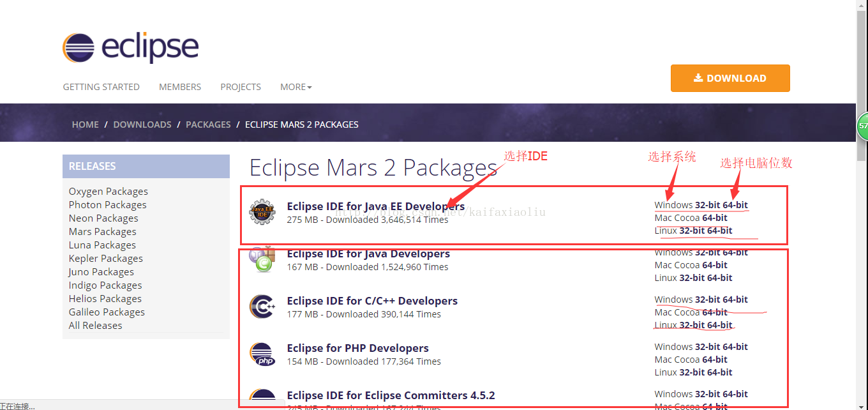Click '177 MB - Downloaded 390,144 Times' text
This screenshot has height=410, width=868.
pos(364,314)
